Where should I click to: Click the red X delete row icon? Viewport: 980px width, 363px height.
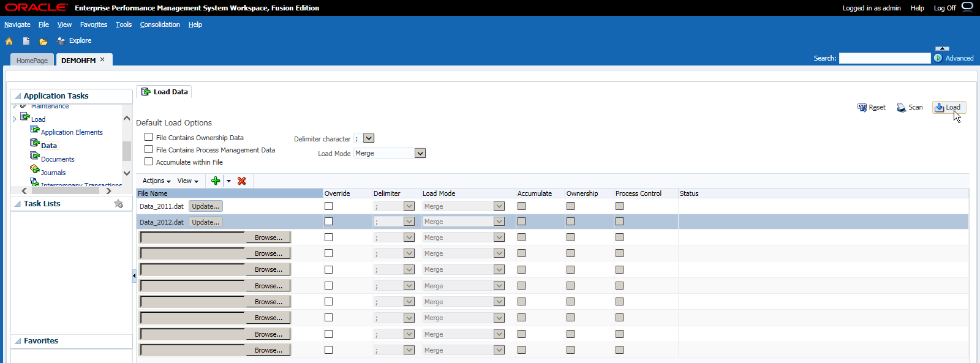[242, 181]
